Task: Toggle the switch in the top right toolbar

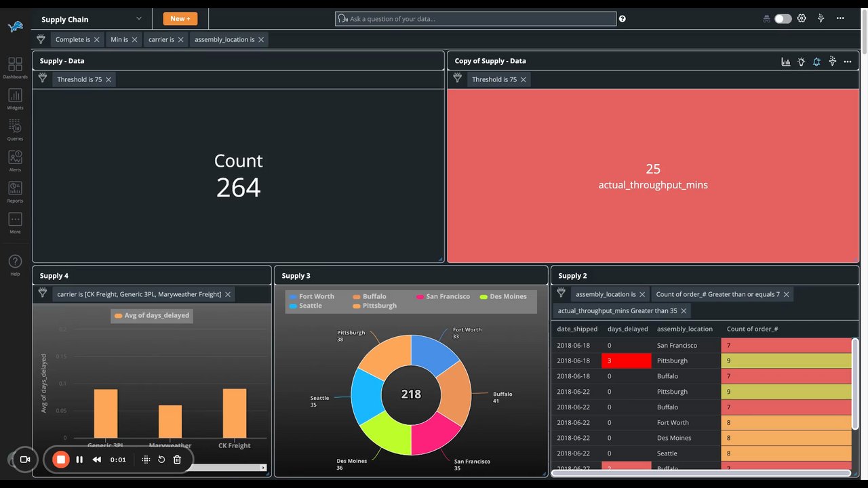Action: point(783,18)
